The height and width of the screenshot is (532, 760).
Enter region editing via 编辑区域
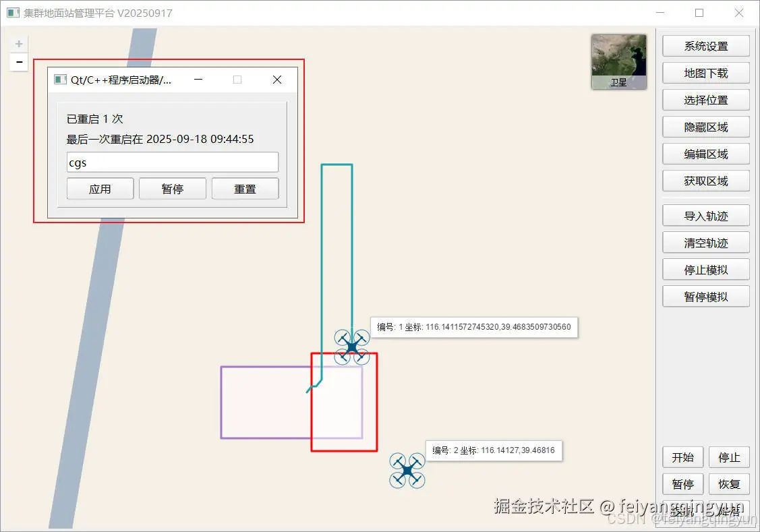point(706,154)
